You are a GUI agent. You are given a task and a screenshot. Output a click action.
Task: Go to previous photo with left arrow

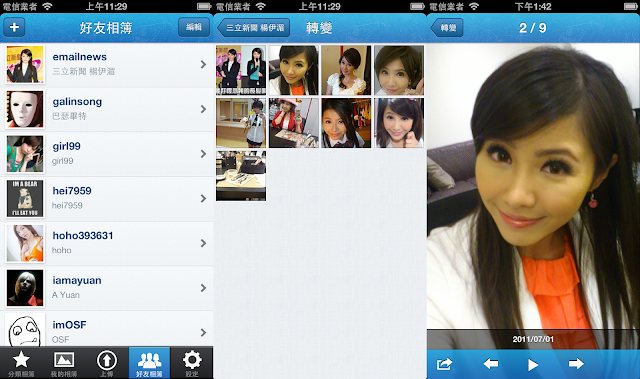pyautogui.click(x=491, y=363)
